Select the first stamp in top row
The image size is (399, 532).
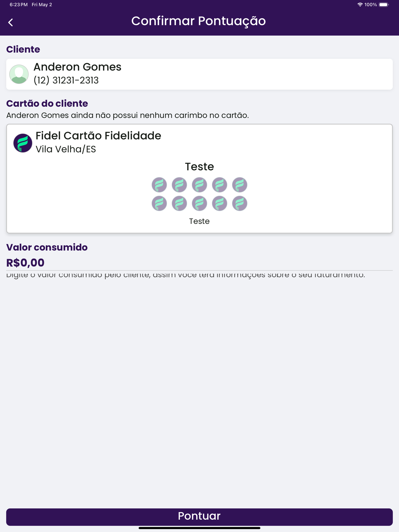(x=159, y=185)
